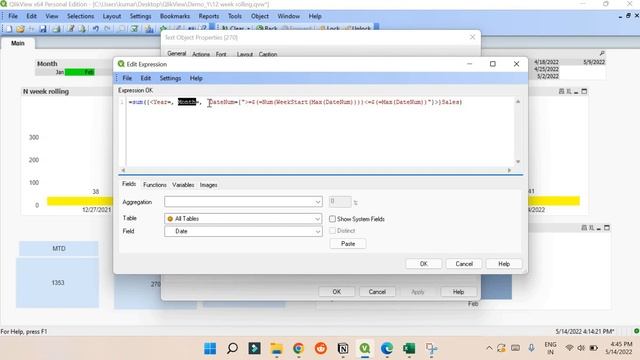The image size is (640, 360).
Task: Open Google Chrome from the taskbar
Action: click(298, 349)
